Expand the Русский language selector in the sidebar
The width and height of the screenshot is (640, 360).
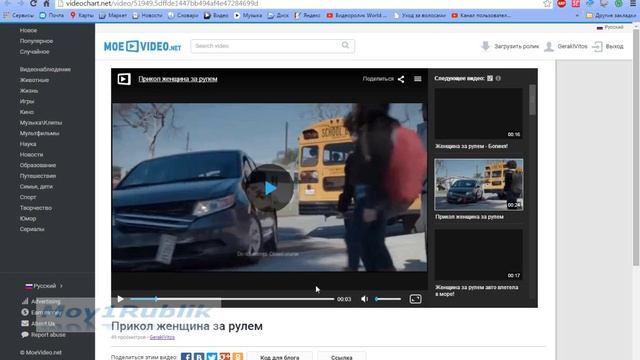point(44,286)
